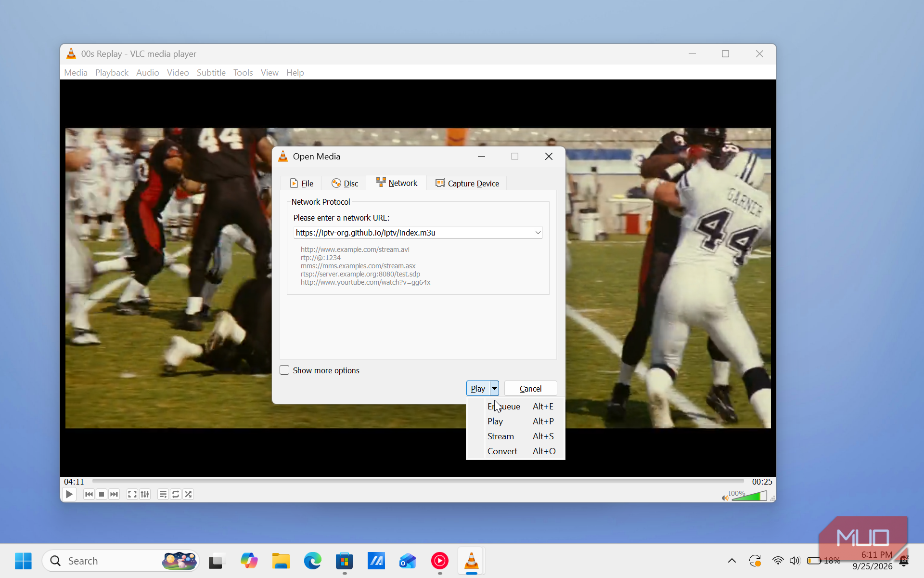Maximize the VLC media player window
Image resolution: width=924 pixels, height=578 pixels.
[x=725, y=54]
